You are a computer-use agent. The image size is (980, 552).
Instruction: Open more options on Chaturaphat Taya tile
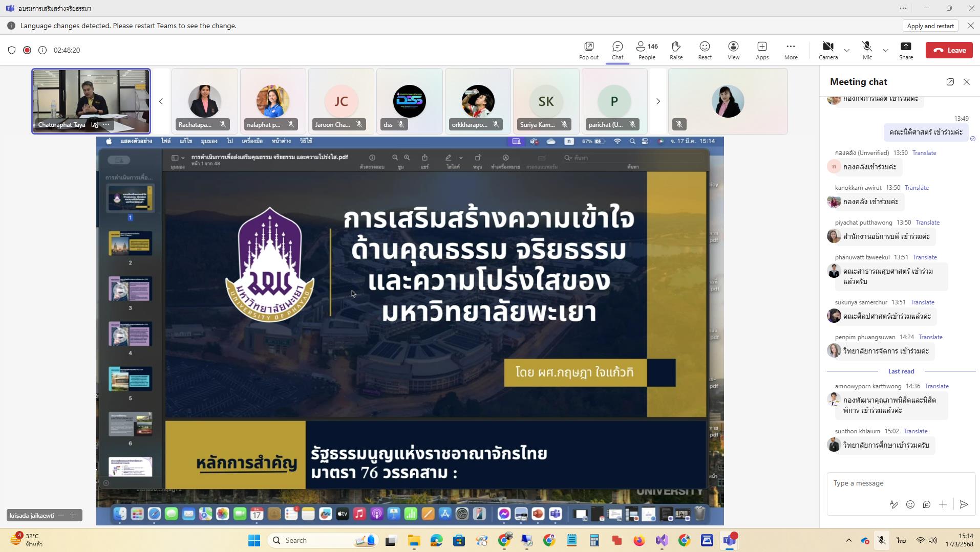point(106,124)
